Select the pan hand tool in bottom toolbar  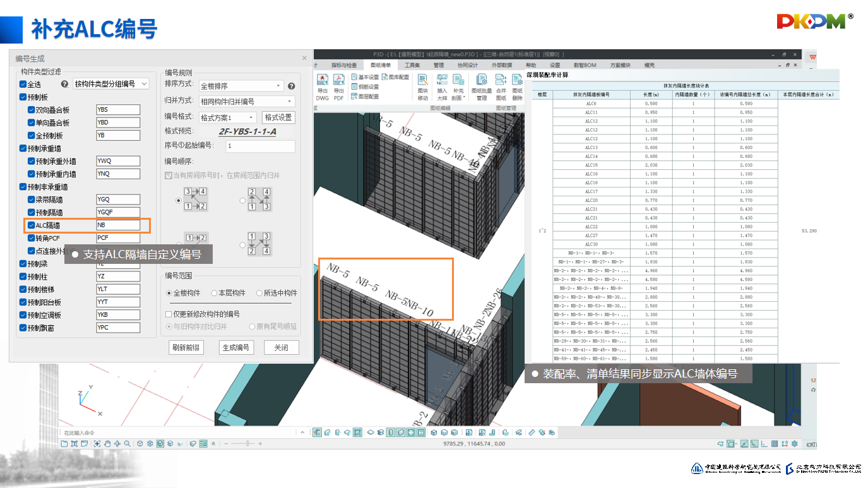(107, 444)
